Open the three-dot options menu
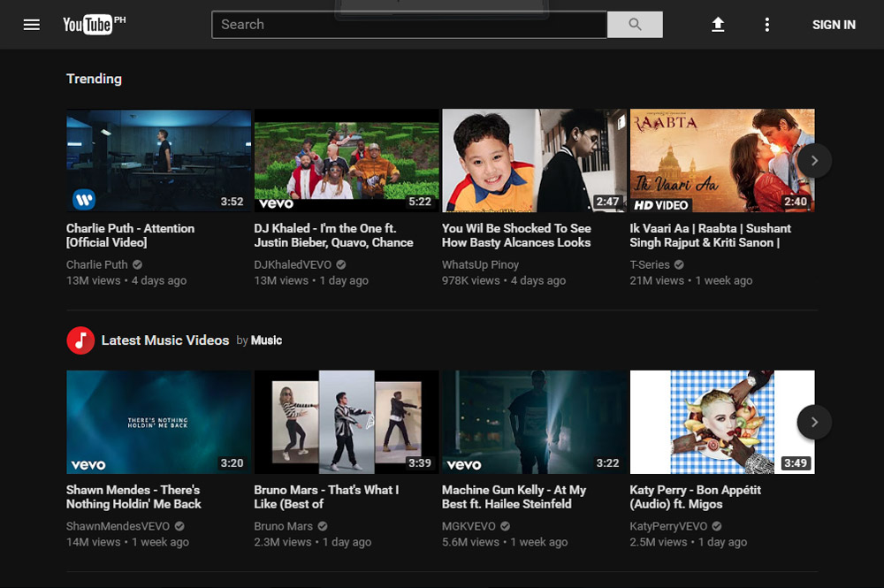Viewport: 884px width, 588px height. click(766, 25)
